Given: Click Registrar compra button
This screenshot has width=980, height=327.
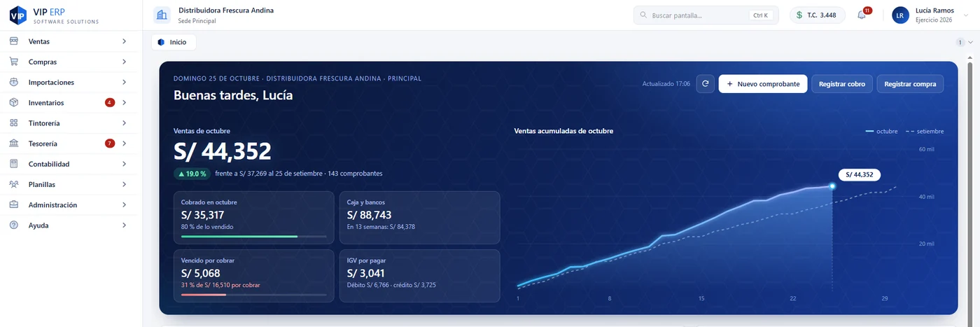Looking at the screenshot, I should [x=910, y=84].
